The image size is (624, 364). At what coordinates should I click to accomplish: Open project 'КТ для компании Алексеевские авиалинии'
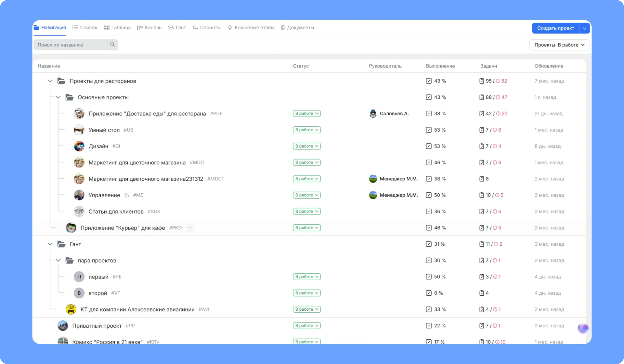tap(137, 309)
